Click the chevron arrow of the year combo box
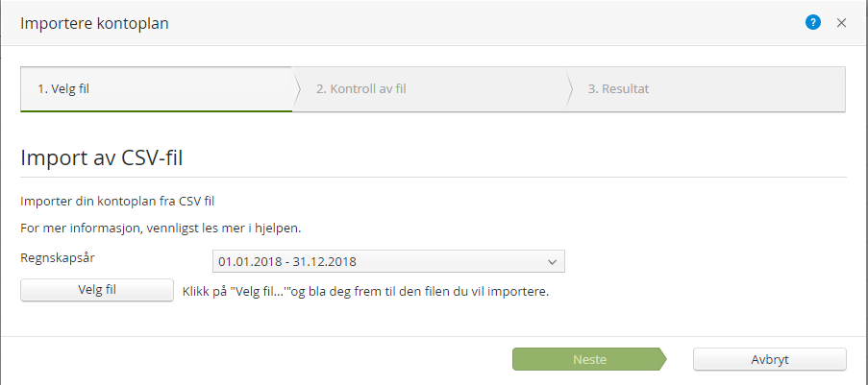Viewport: 868px width, 385px height. click(553, 261)
